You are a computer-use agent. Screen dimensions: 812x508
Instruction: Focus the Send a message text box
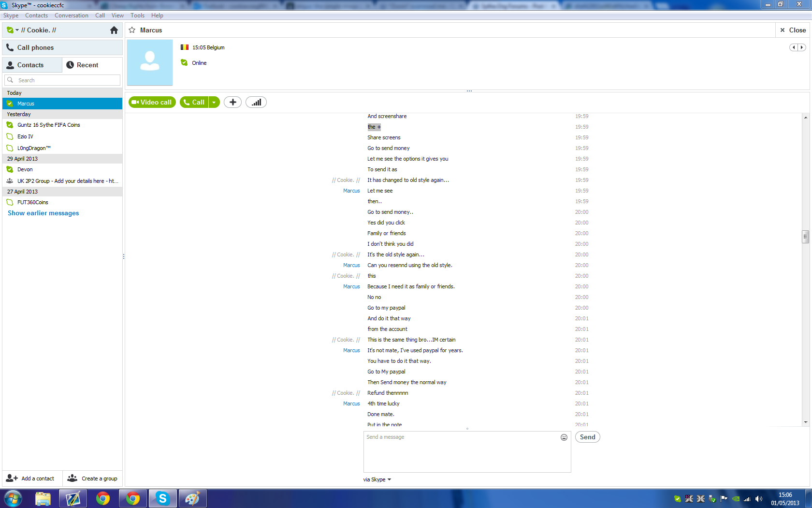pos(467,452)
